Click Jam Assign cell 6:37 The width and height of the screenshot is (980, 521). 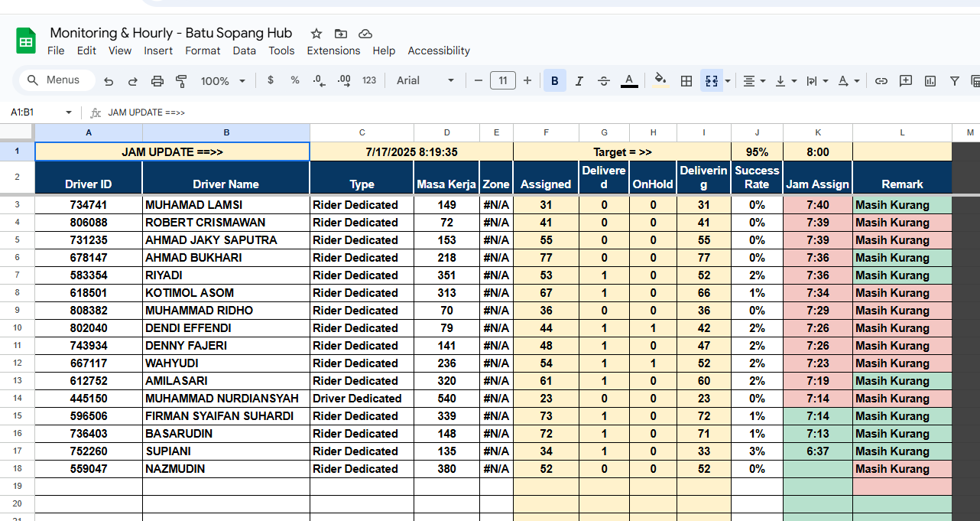point(818,451)
